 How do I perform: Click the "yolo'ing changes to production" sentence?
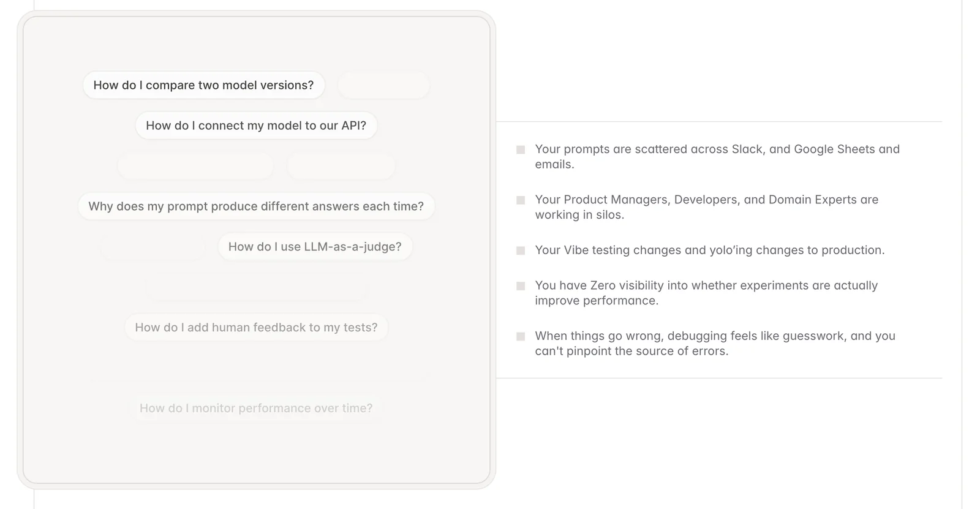pos(709,250)
